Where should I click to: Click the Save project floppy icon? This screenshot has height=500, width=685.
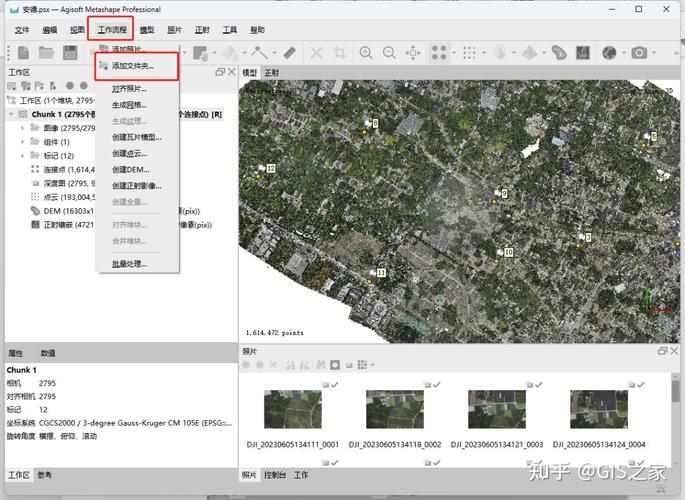tap(70, 53)
